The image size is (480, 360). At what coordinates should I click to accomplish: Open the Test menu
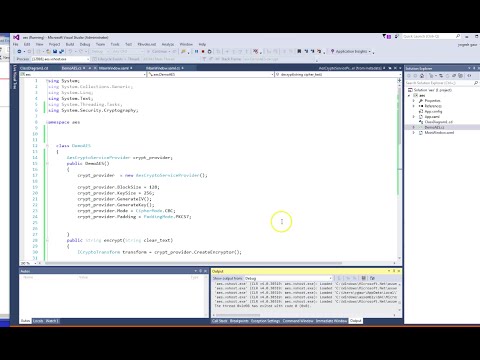click(x=129, y=44)
